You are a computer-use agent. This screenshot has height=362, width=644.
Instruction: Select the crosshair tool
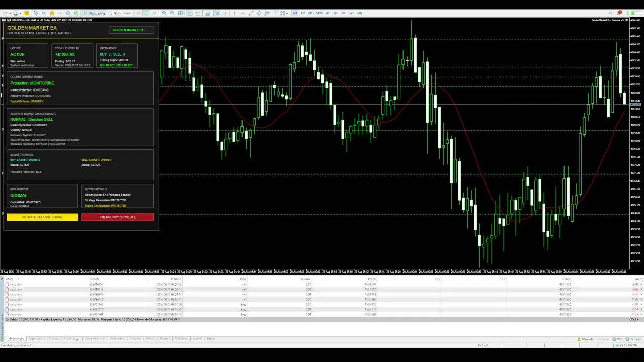(225, 13)
